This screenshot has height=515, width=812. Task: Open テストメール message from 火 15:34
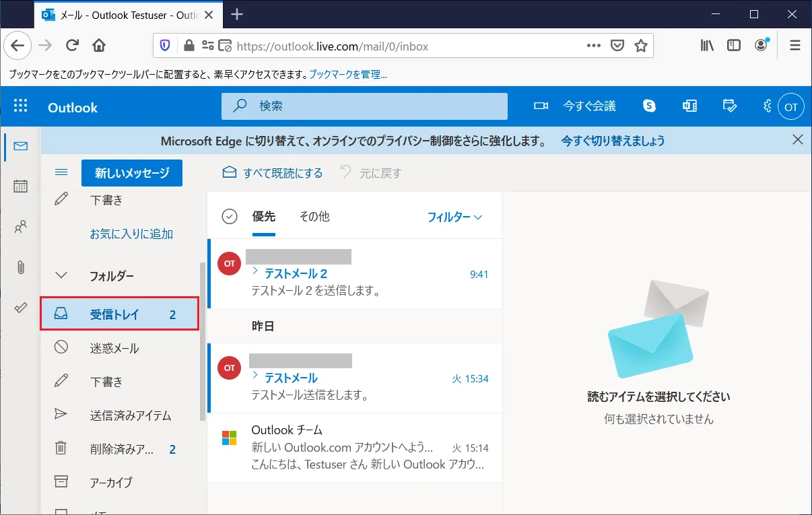(355, 378)
